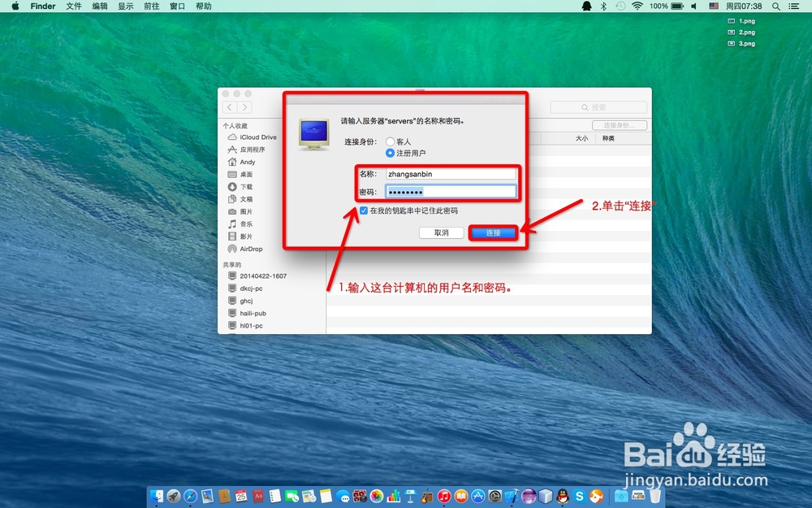Screen dimensions: 812x508
Task: Open Notification Center icon
Action: [793, 7]
